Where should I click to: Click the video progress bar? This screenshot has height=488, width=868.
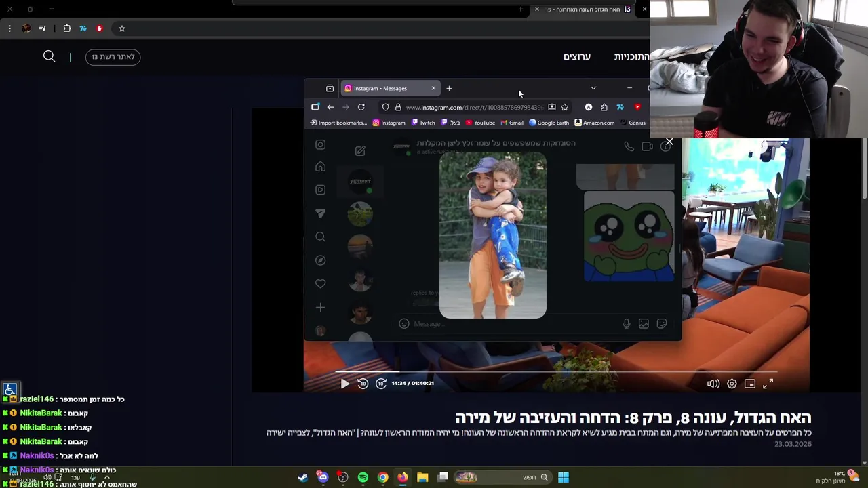pyautogui.click(x=556, y=372)
